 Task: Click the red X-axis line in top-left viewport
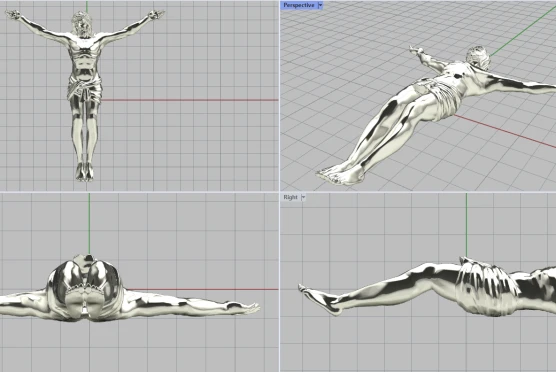pos(190,100)
